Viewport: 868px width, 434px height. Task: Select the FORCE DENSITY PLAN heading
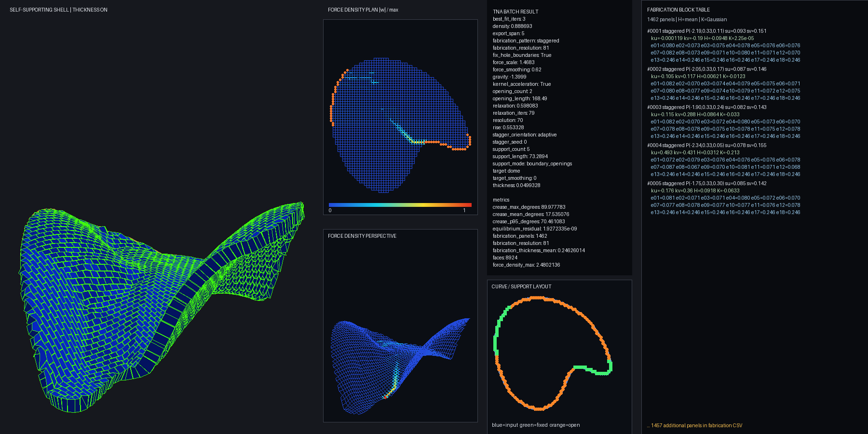pyautogui.click(x=363, y=10)
